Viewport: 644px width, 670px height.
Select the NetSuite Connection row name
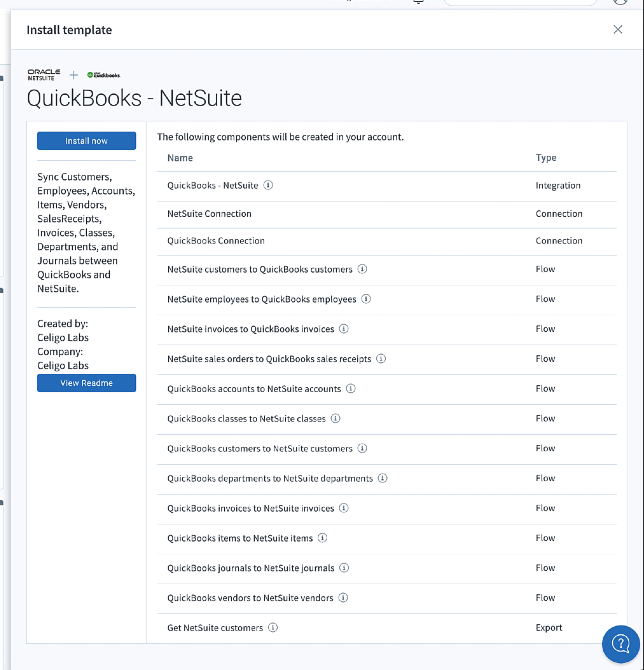tap(209, 214)
